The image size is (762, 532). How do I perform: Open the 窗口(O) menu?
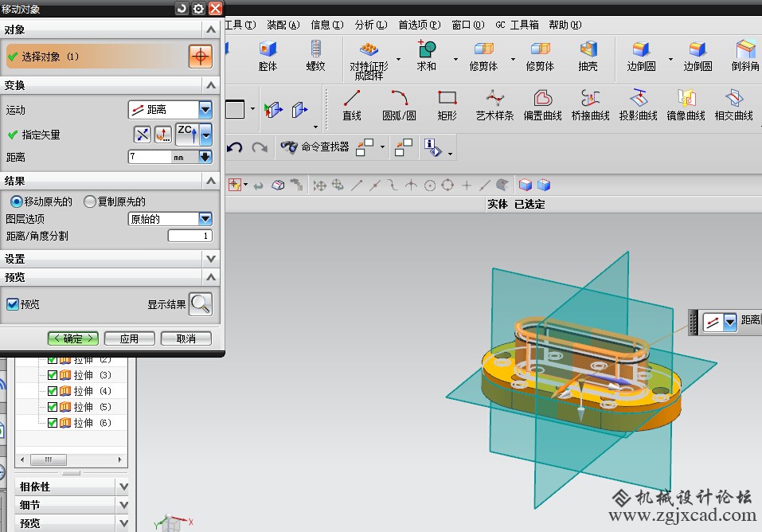[468, 25]
